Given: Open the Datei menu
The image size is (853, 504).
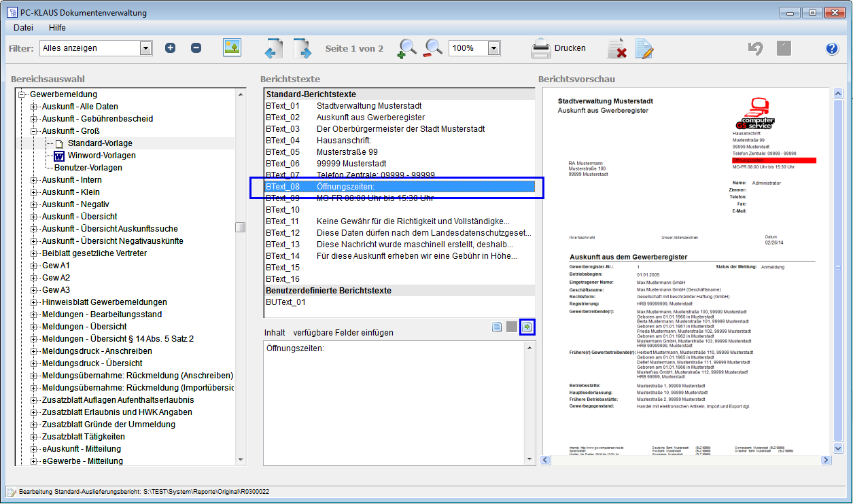Looking at the screenshot, I should (x=23, y=28).
